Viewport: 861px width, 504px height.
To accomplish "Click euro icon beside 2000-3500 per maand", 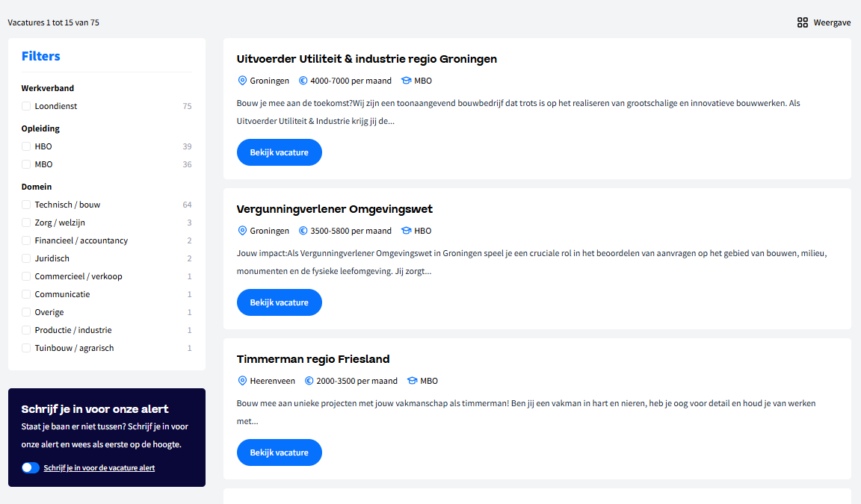I will [x=309, y=381].
